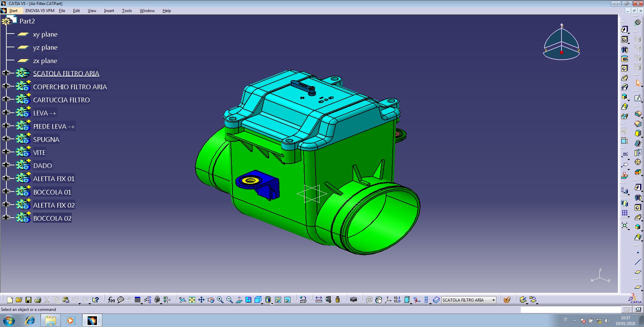The height and width of the screenshot is (327, 644).
Task: Select the Groove tool
Action: (625, 59)
